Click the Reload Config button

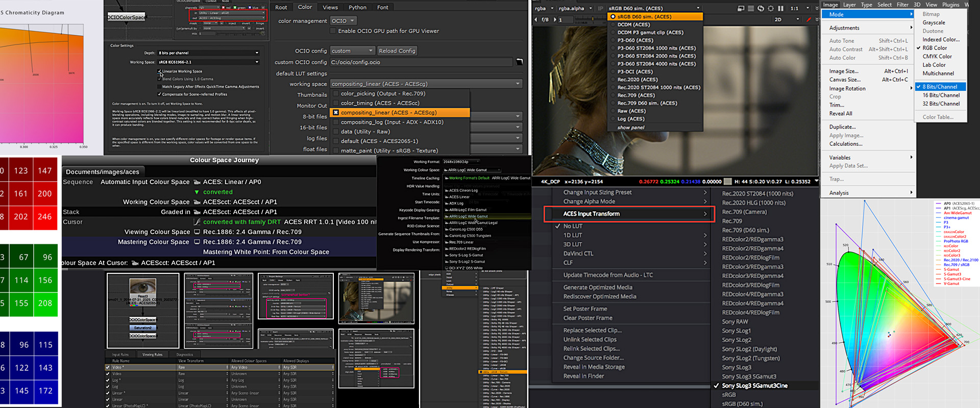[x=397, y=51]
